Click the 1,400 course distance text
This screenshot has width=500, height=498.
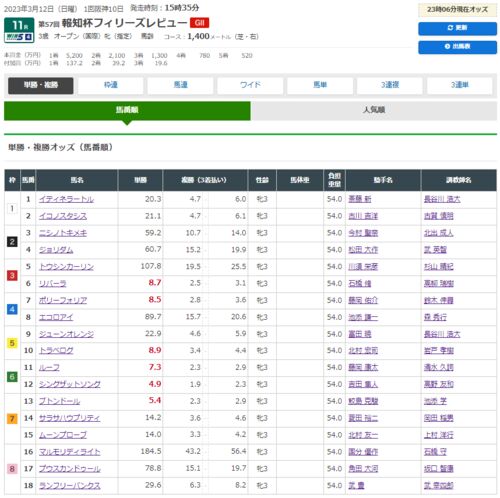pos(198,36)
